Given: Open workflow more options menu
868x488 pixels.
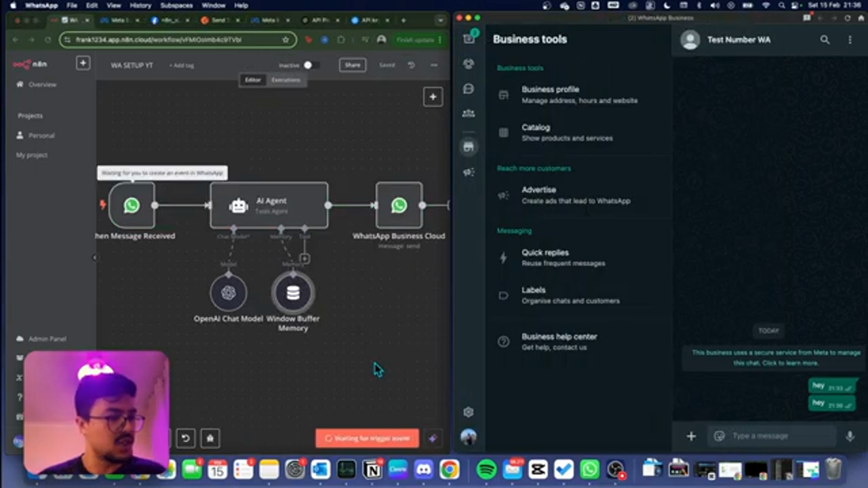Looking at the screenshot, I should pyautogui.click(x=434, y=65).
